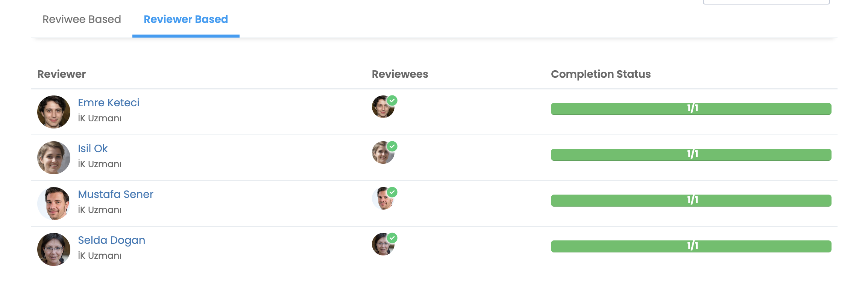Click the Mustafa Sener name link
The width and height of the screenshot is (868, 290).
[x=115, y=194]
